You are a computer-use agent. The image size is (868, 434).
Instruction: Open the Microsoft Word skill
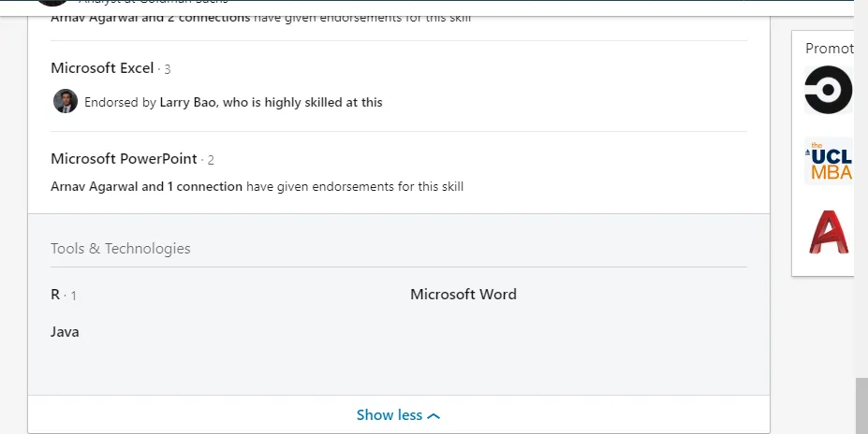click(x=463, y=295)
